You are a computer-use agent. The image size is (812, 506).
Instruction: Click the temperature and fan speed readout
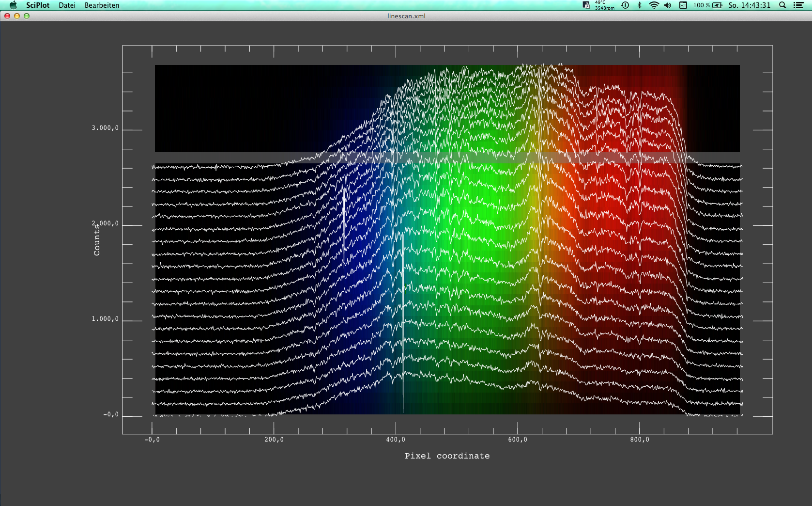coord(604,5)
